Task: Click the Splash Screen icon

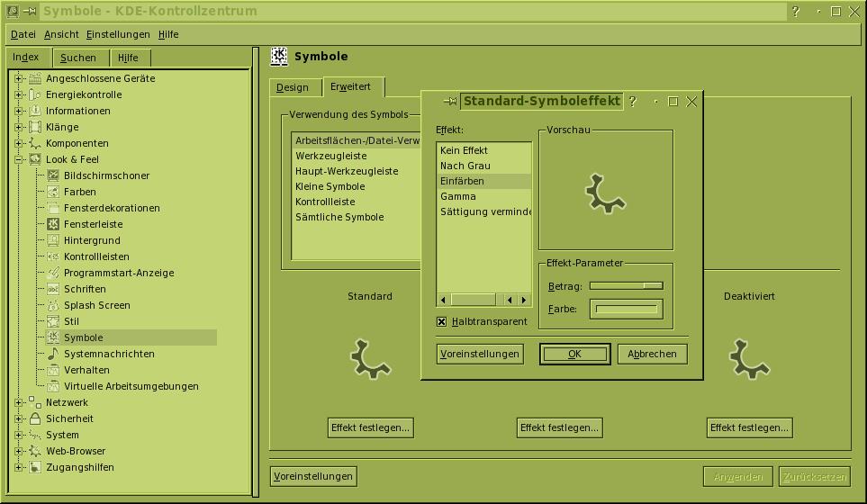Action: [53, 305]
